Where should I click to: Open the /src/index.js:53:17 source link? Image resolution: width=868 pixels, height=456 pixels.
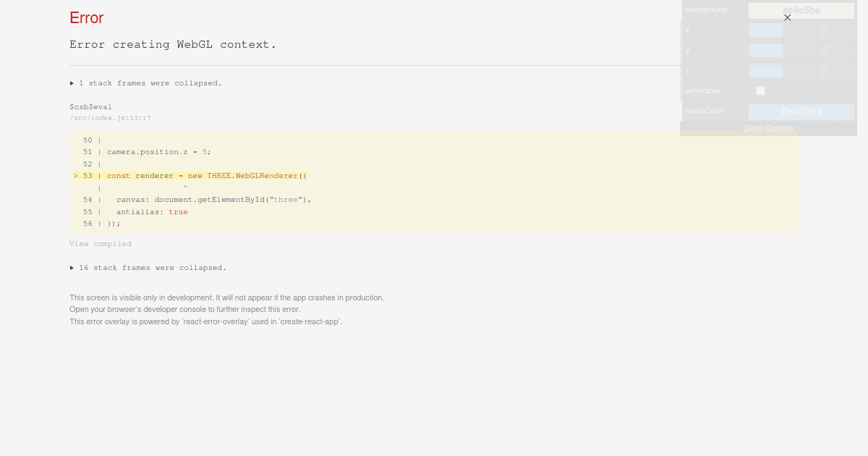pyautogui.click(x=110, y=118)
